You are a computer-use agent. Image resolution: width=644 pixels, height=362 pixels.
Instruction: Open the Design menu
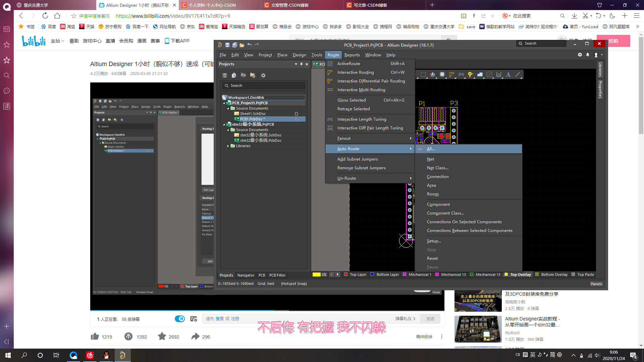click(x=299, y=55)
